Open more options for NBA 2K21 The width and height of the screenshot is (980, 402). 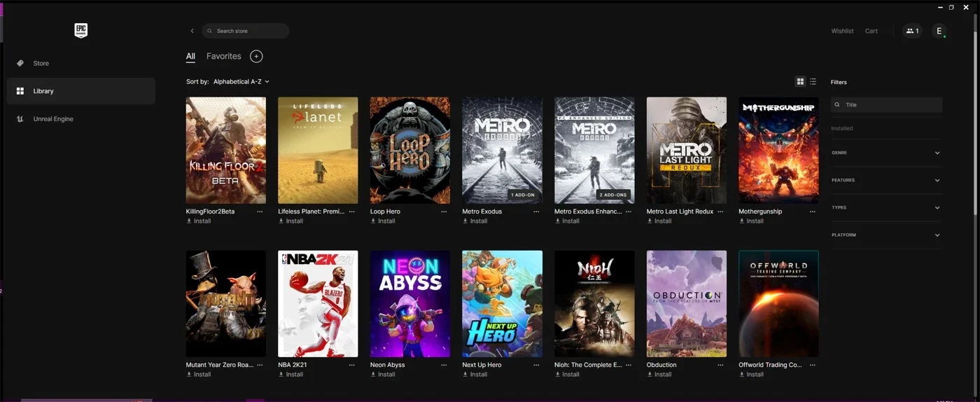[352, 365]
